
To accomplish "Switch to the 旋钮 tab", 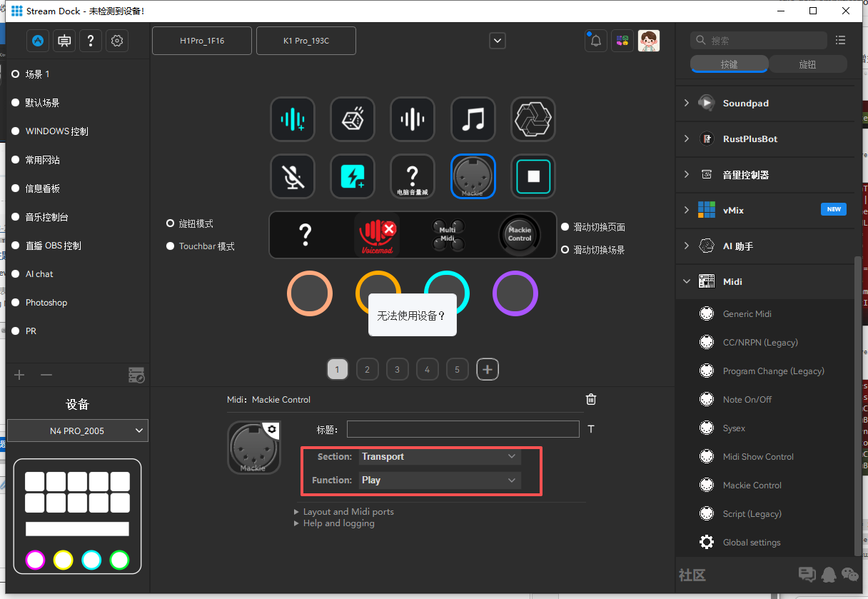I will [807, 64].
